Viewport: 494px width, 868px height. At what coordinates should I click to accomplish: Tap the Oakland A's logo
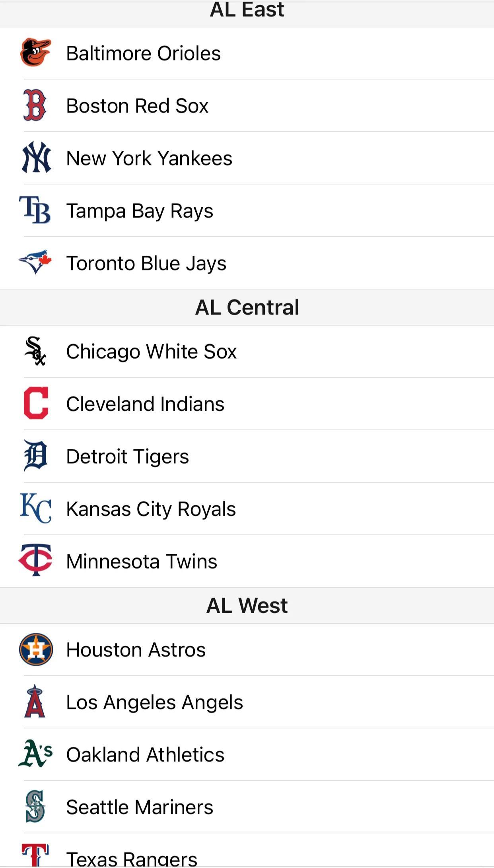coord(35,753)
